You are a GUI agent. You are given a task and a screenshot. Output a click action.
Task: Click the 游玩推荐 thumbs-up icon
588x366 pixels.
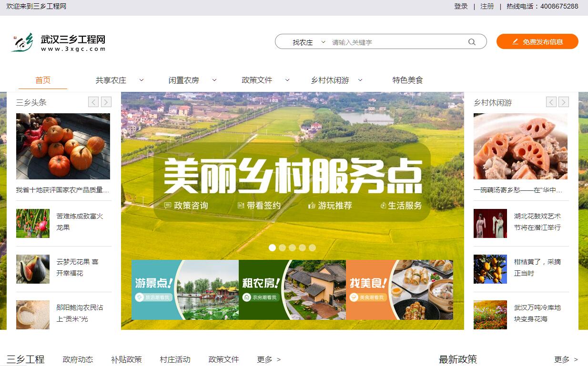(x=312, y=206)
